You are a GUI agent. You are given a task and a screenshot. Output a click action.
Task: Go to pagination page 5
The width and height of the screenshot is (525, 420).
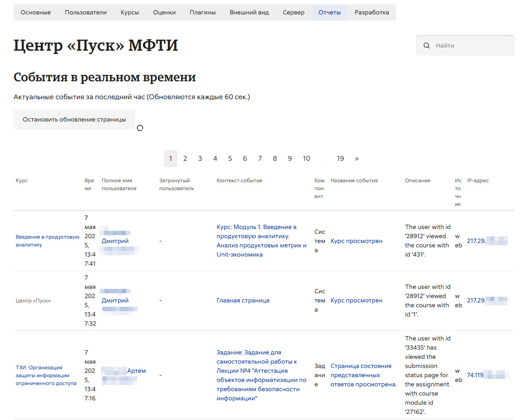click(x=230, y=159)
